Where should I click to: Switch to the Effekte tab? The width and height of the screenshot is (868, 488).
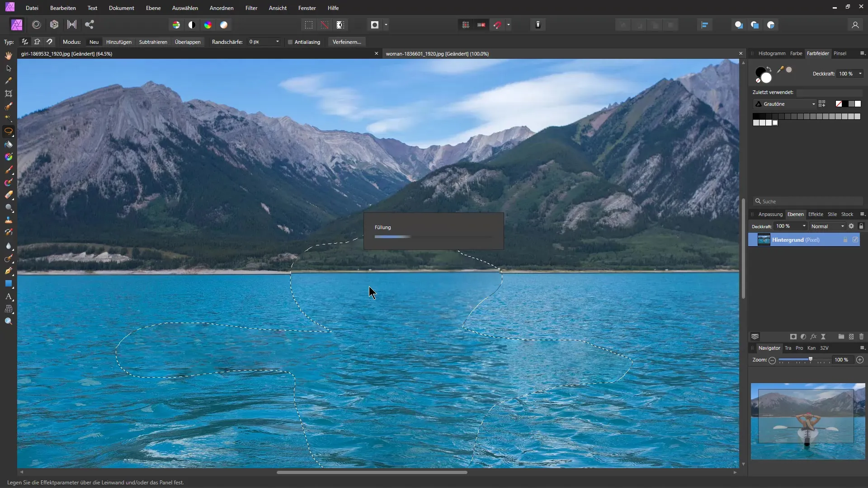point(816,214)
